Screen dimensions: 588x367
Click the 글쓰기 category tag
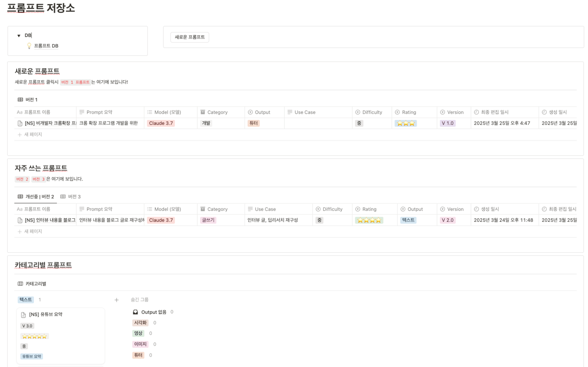tap(208, 220)
